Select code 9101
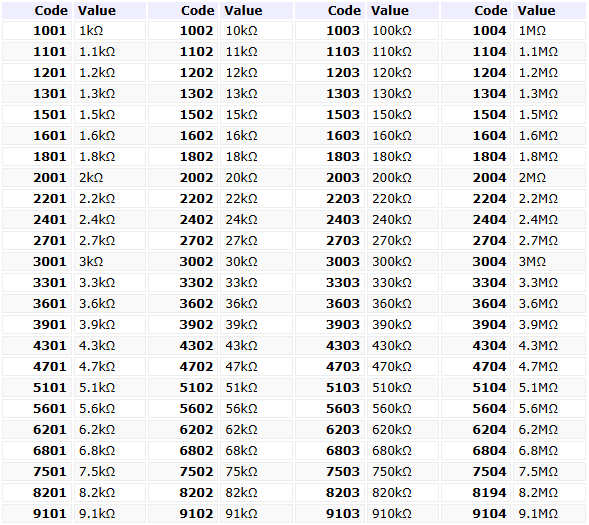Viewport: 589px width, 525px height. [36, 514]
